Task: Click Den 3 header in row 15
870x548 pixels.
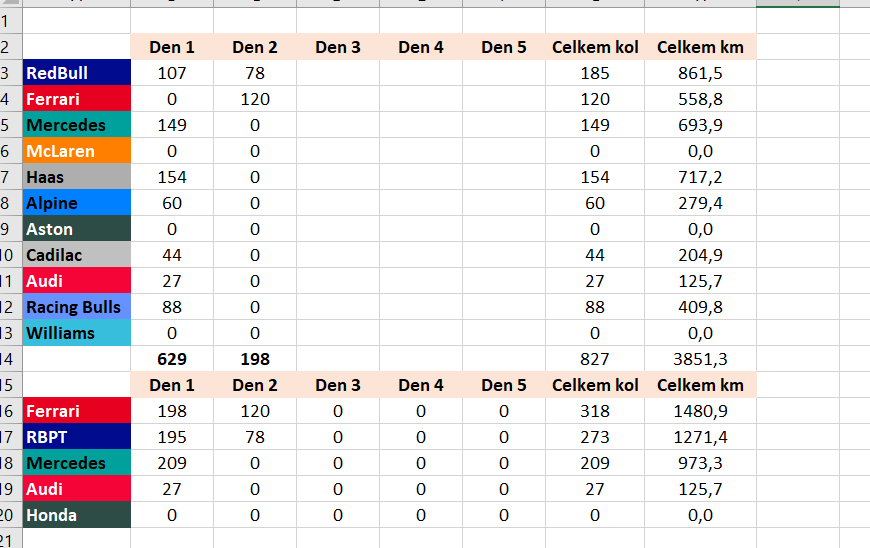Action: tap(338, 385)
